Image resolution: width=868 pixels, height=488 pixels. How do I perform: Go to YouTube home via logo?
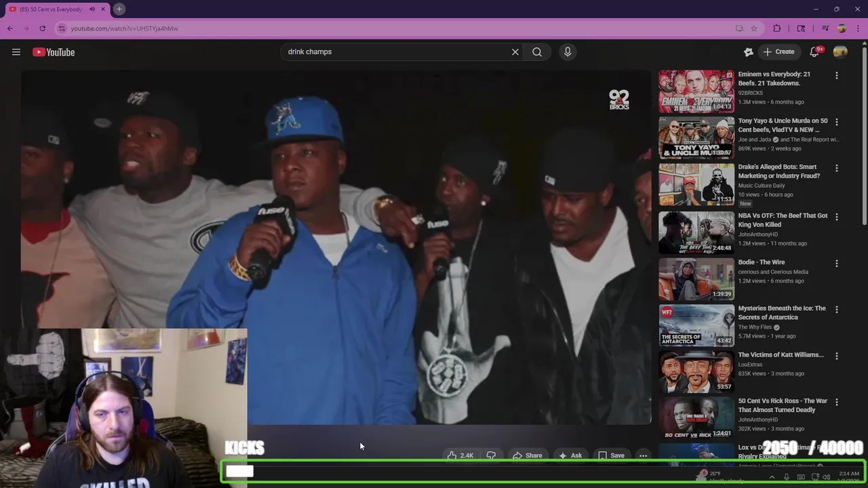54,52
